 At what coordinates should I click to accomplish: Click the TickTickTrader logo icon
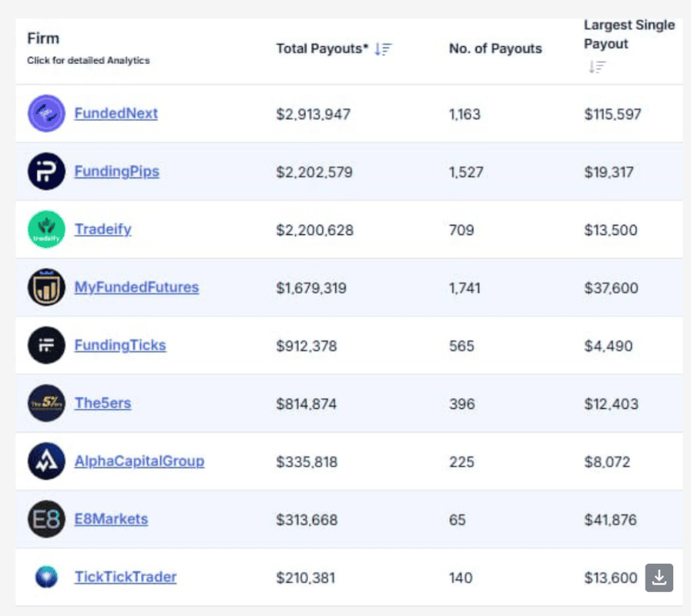point(47,577)
